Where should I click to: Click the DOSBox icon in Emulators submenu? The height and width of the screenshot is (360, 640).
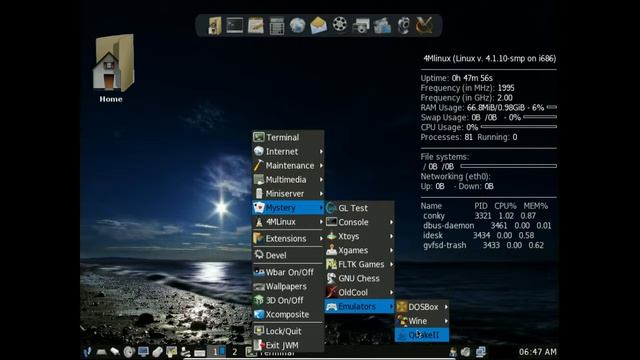click(x=402, y=307)
